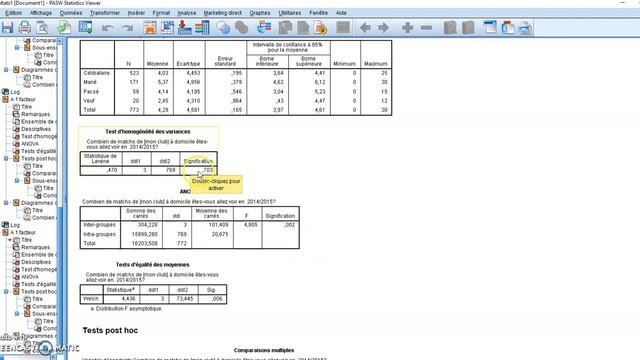
Task: Click the Print icon in toolbar
Action: [25, 28]
